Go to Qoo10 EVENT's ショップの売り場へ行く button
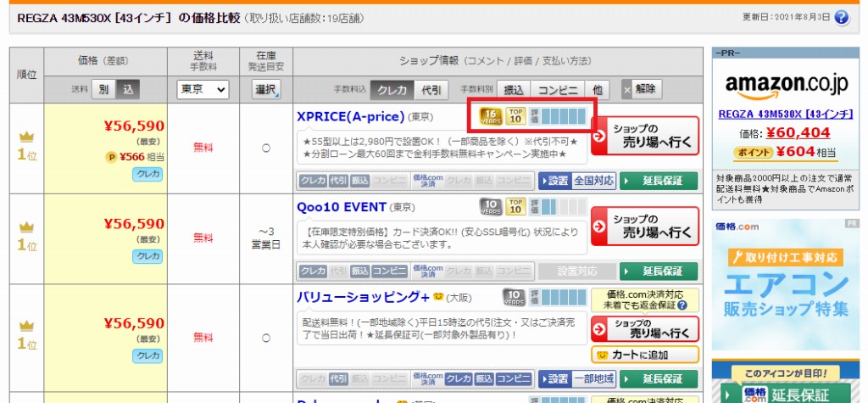868x403 pixels. (x=645, y=226)
